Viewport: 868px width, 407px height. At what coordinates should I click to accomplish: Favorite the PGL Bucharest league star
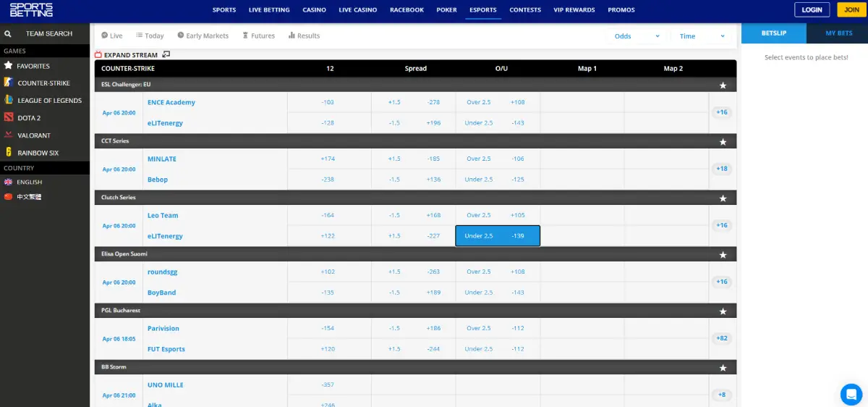click(x=723, y=311)
